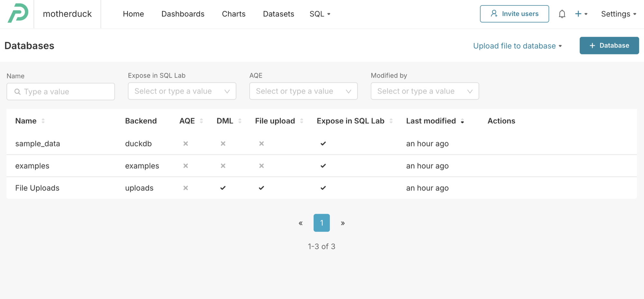This screenshot has width=644, height=299.
Task: Go to next page arrow
Action: 343,223
